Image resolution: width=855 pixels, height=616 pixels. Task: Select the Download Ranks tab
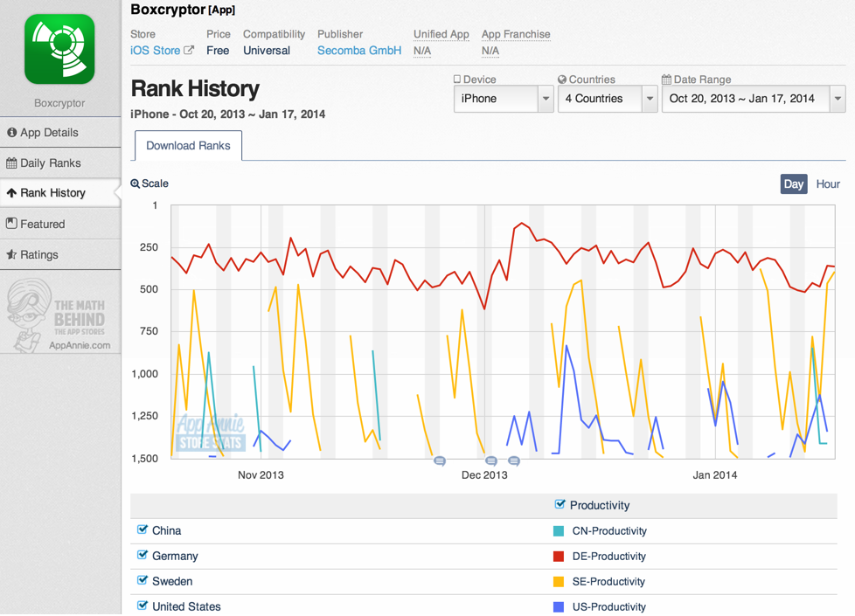coord(188,146)
